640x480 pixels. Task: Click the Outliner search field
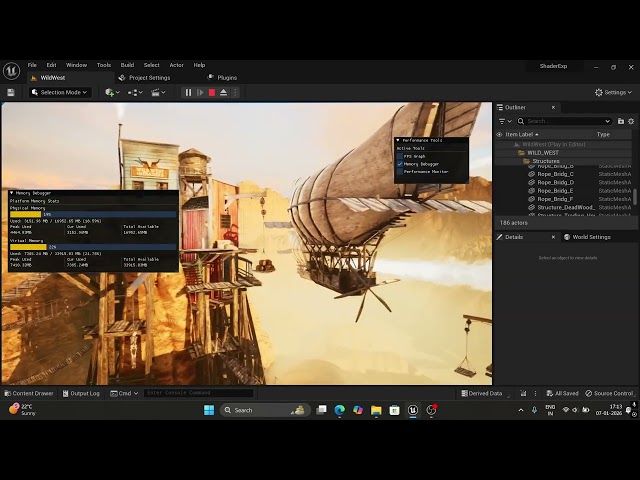[564, 121]
